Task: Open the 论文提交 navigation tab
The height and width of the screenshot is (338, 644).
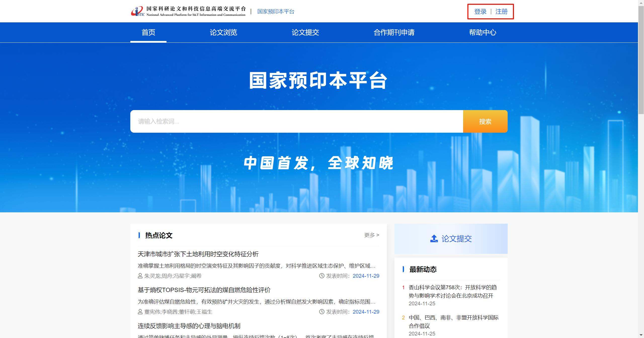Action: (305, 32)
